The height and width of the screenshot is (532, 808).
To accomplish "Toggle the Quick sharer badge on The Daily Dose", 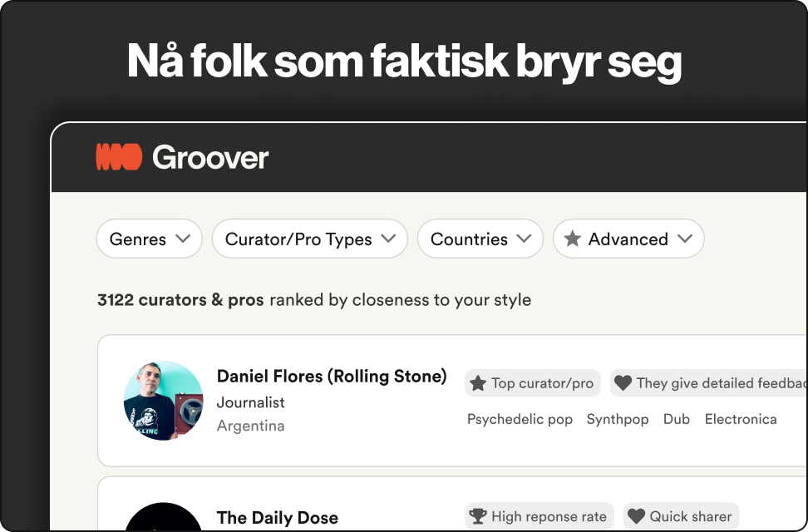I will (681, 515).
